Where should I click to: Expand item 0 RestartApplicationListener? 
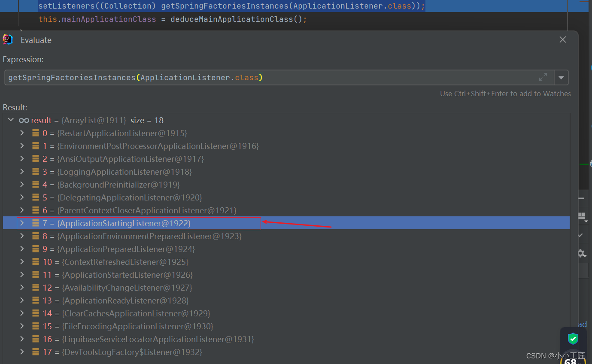coord(22,133)
